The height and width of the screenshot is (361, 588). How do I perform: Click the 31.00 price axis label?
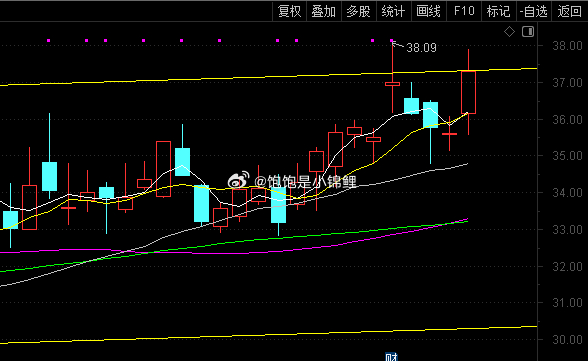pos(567,303)
